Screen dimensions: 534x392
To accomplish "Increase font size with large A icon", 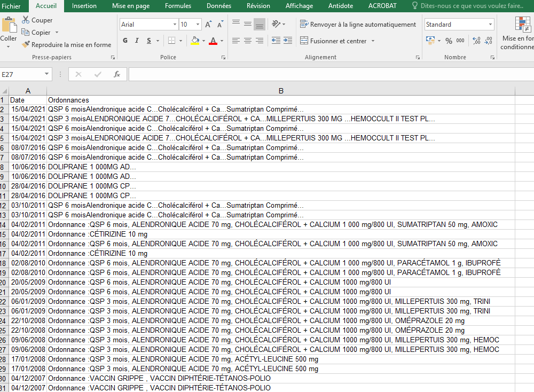I will pyautogui.click(x=208, y=24).
